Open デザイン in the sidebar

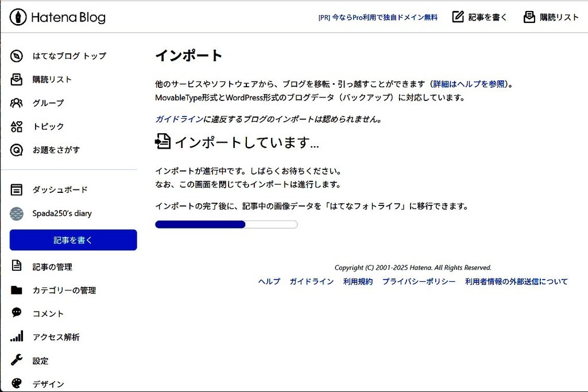[x=48, y=384]
